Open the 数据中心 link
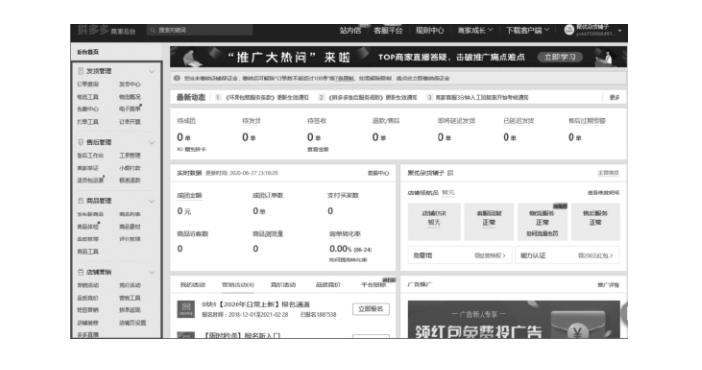 click(378, 173)
